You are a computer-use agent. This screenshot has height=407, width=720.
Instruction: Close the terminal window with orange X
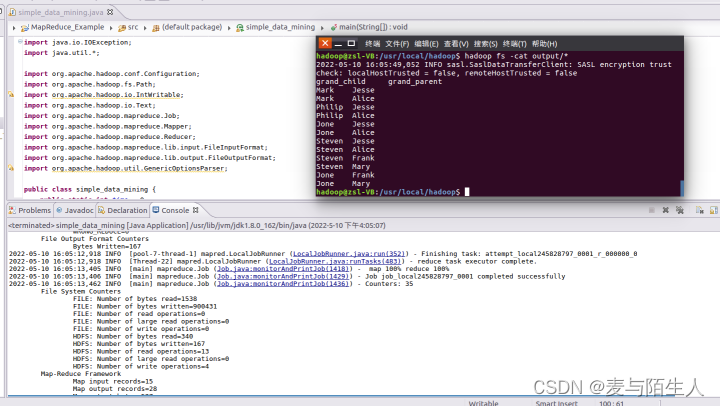[x=325, y=43]
